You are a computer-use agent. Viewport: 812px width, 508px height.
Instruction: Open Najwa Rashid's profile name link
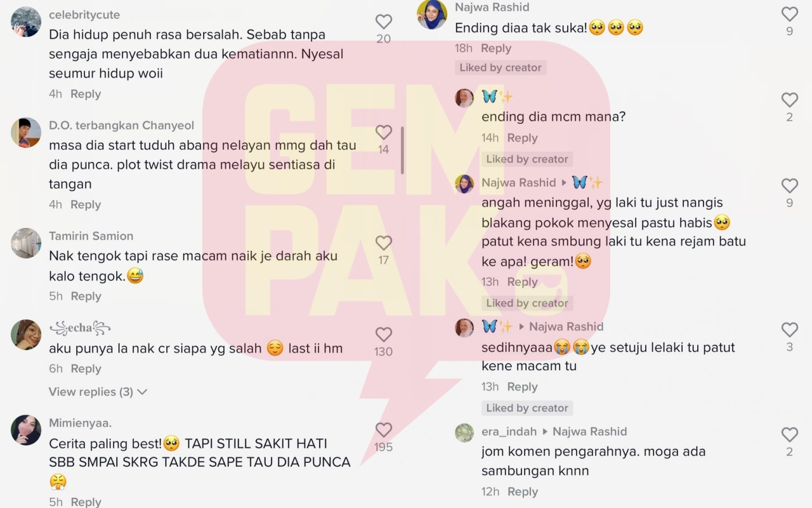(x=492, y=8)
